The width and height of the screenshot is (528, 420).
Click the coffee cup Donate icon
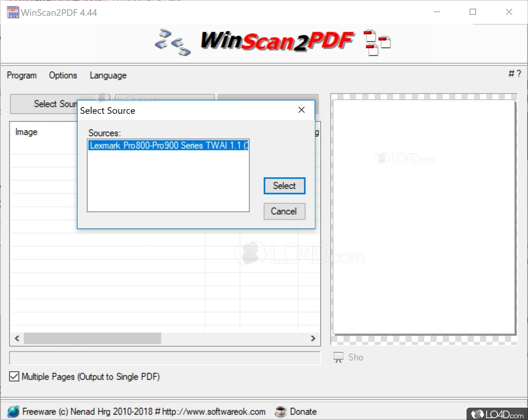280,411
